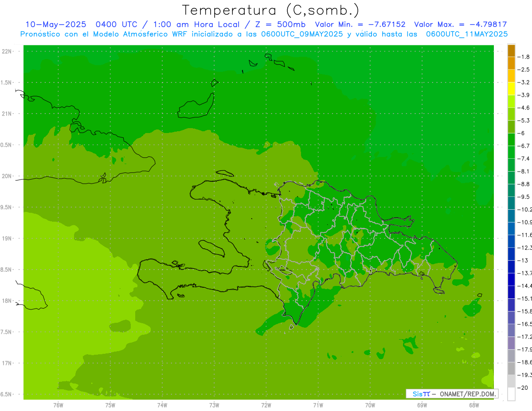532x411 pixels.
Task: Click the amber swatch between -2.5 and -3.2
Action: coord(511,76)
